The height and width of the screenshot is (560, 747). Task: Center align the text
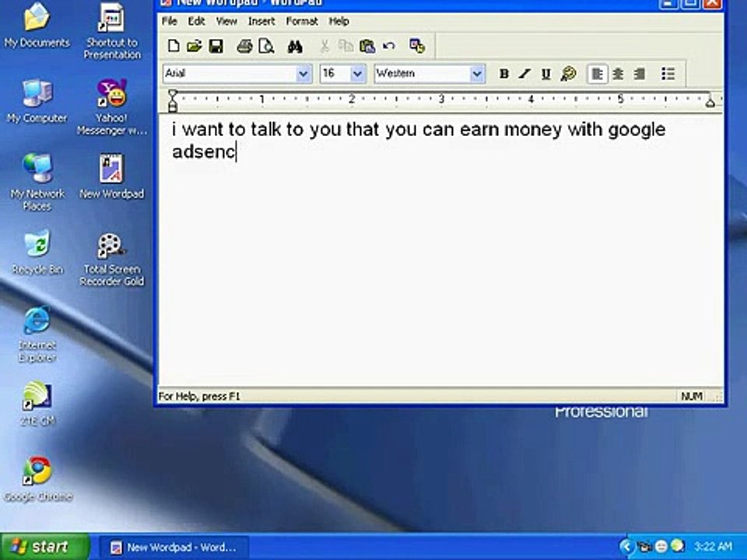pyautogui.click(x=618, y=74)
